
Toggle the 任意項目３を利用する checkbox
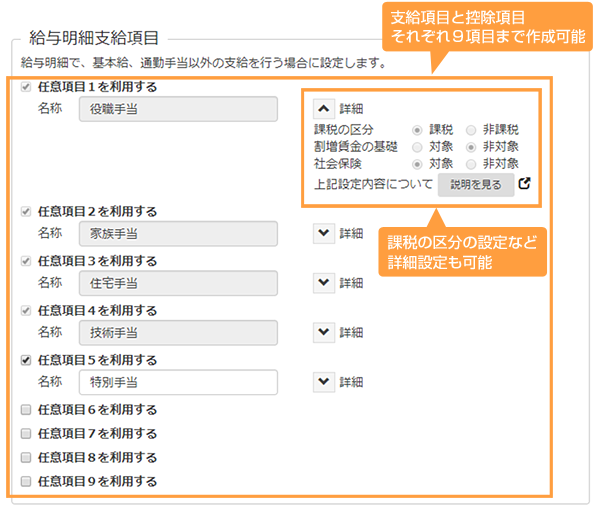click(x=26, y=261)
